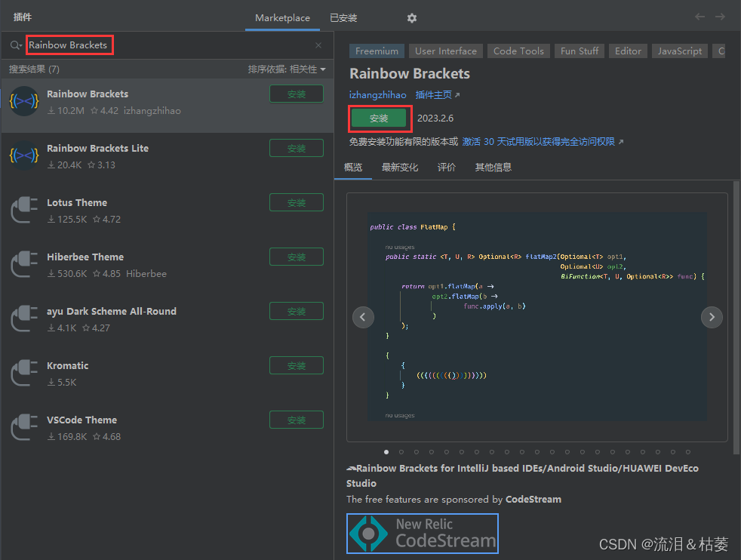Click the 搜索结果 (7) label
The width and height of the screenshot is (741, 560).
pyautogui.click(x=34, y=69)
